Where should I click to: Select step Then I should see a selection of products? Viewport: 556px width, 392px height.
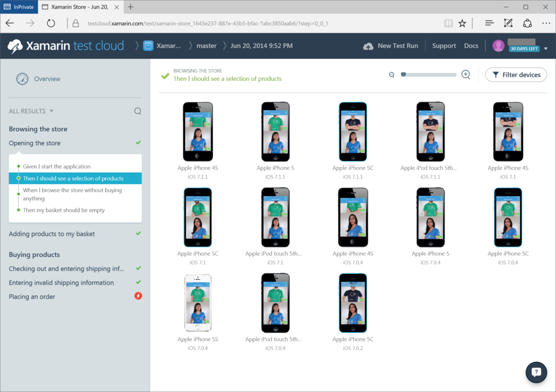(75, 178)
